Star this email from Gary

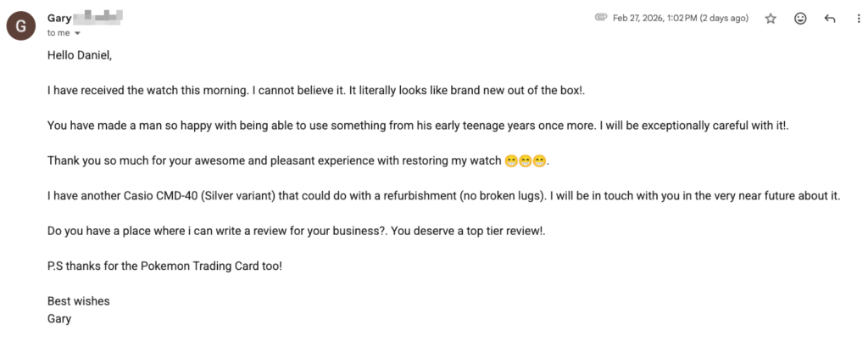[771, 19]
